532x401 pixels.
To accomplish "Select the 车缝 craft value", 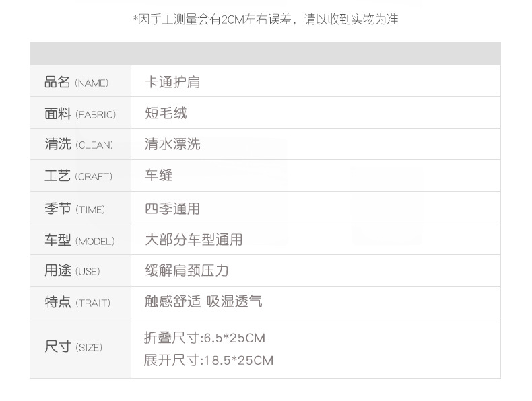I will pyautogui.click(x=159, y=175).
